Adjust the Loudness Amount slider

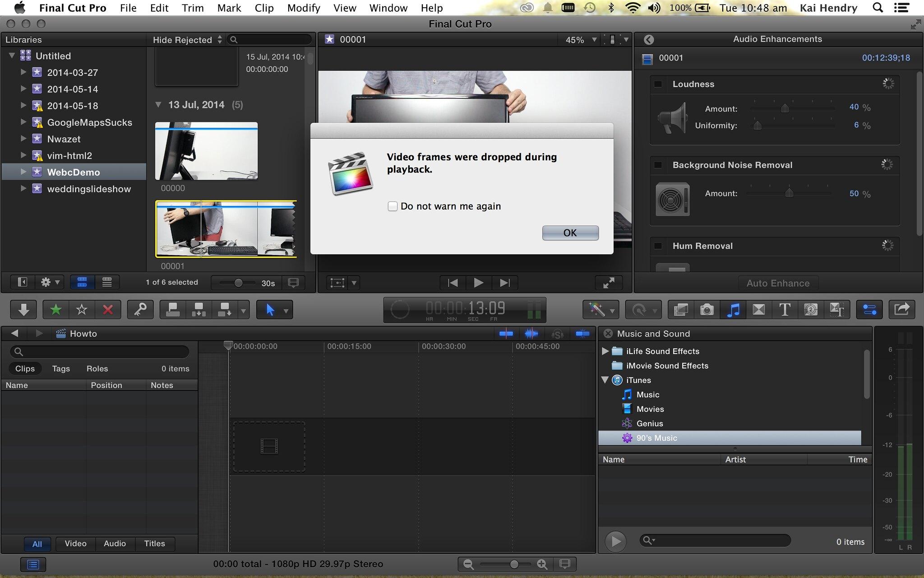pos(785,108)
